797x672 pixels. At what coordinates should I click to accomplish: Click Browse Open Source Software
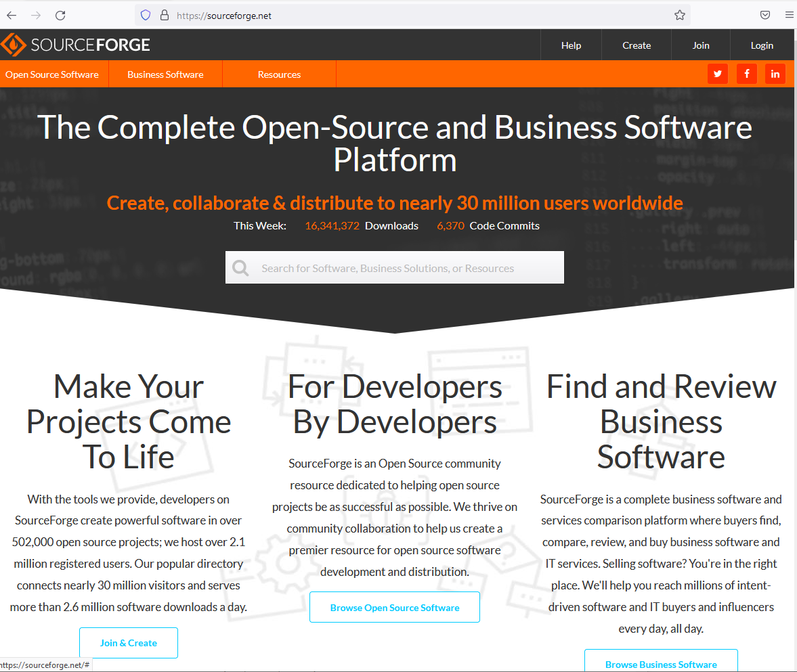394,607
